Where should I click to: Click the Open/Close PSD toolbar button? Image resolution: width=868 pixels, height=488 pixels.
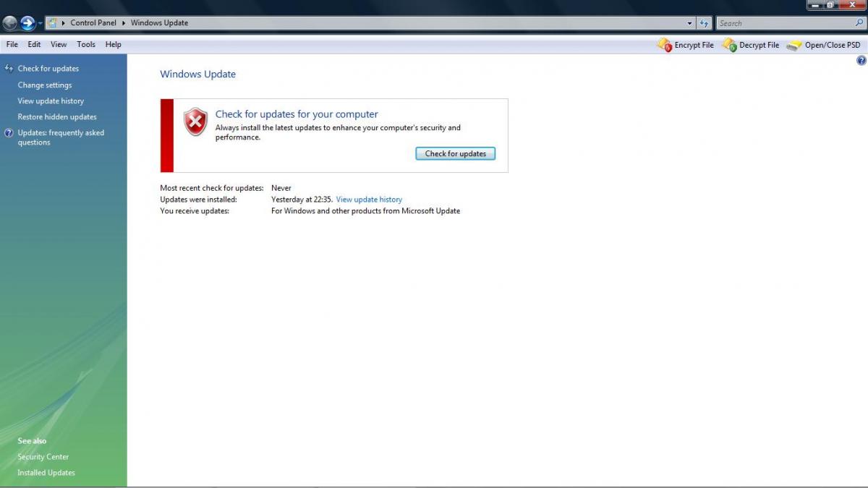click(x=824, y=45)
